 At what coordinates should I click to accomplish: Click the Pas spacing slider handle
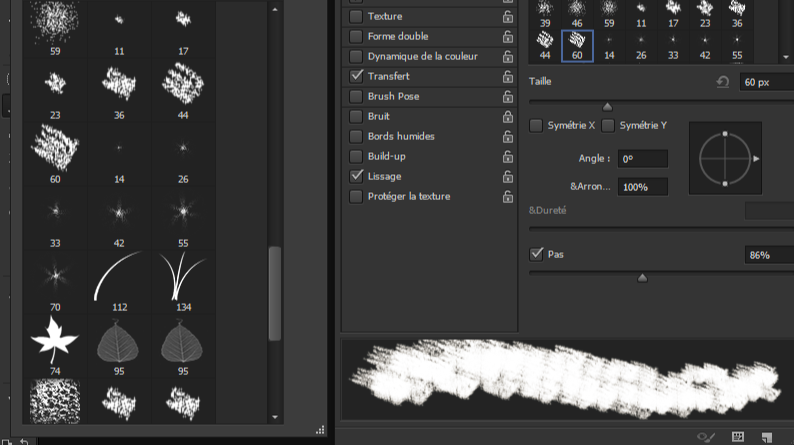(642, 278)
